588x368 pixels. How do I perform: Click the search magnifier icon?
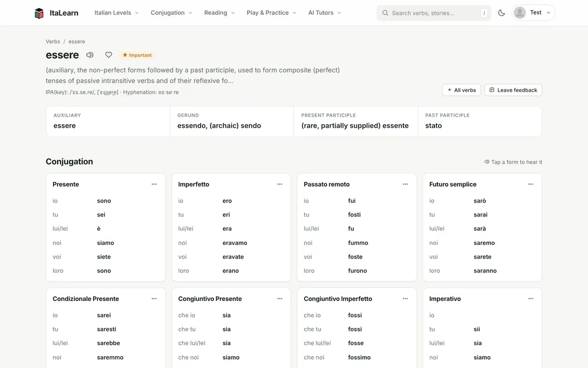385,13
